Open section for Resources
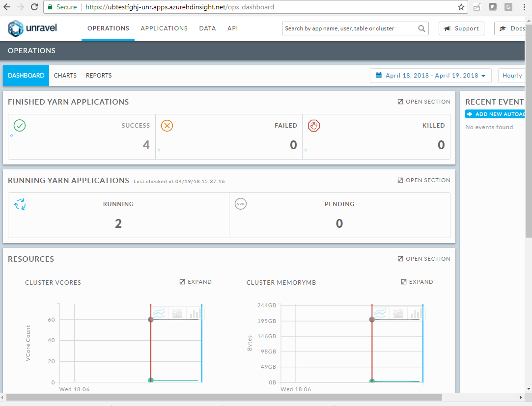The width and height of the screenshot is (532, 406). pyautogui.click(x=424, y=259)
